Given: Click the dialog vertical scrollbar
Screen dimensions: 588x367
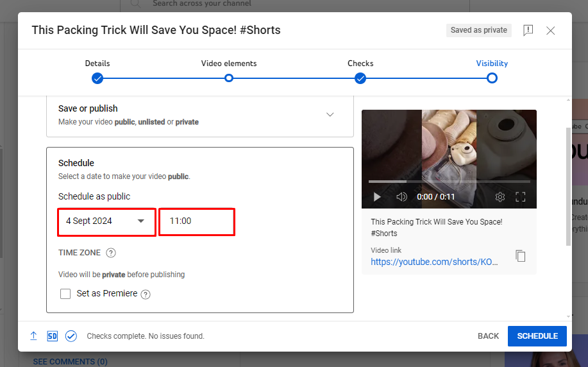Looking at the screenshot, I should tap(568, 187).
